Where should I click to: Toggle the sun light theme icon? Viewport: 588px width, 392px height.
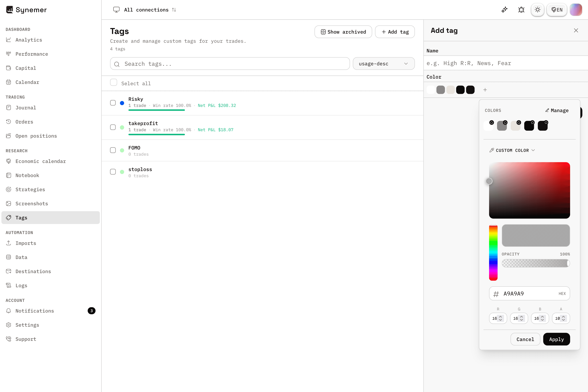coord(537,10)
